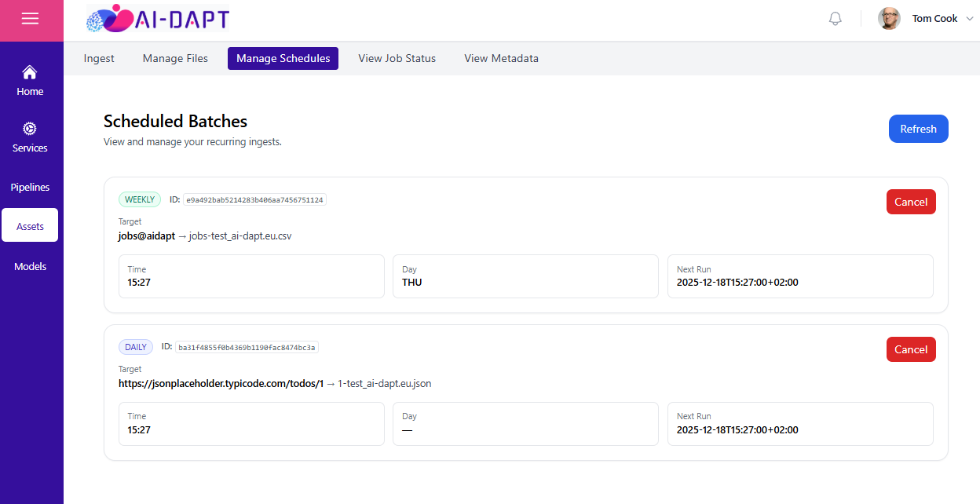Click the THU day value

[x=412, y=283]
